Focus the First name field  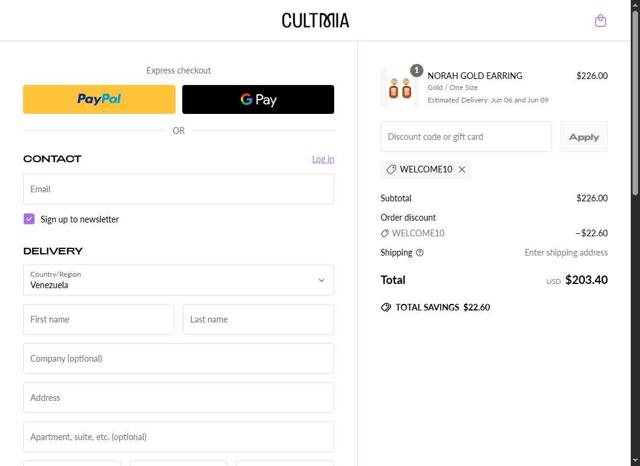coord(98,319)
